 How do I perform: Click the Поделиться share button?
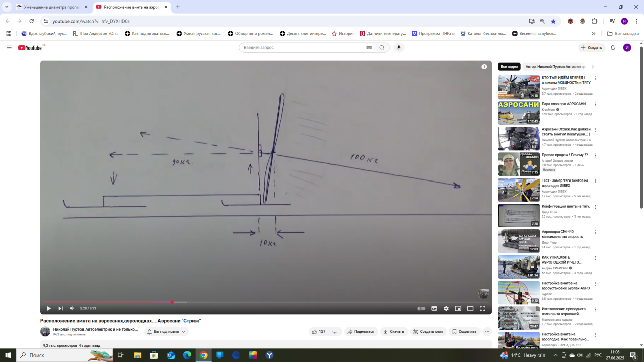360,332
